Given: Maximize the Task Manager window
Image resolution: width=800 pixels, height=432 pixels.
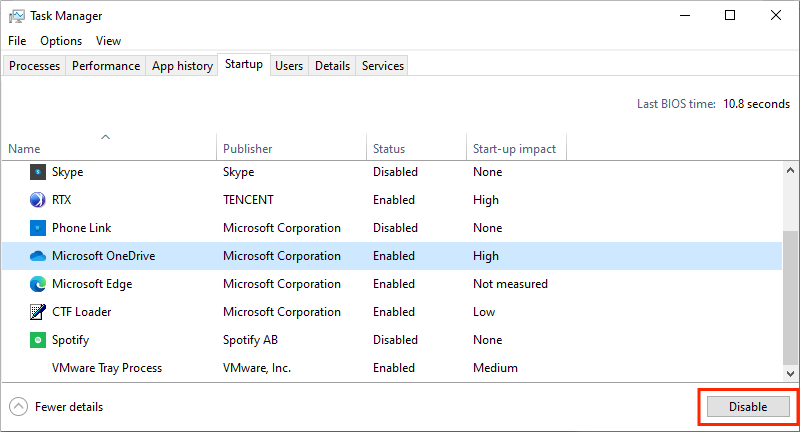Looking at the screenshot, I should 730,15.
